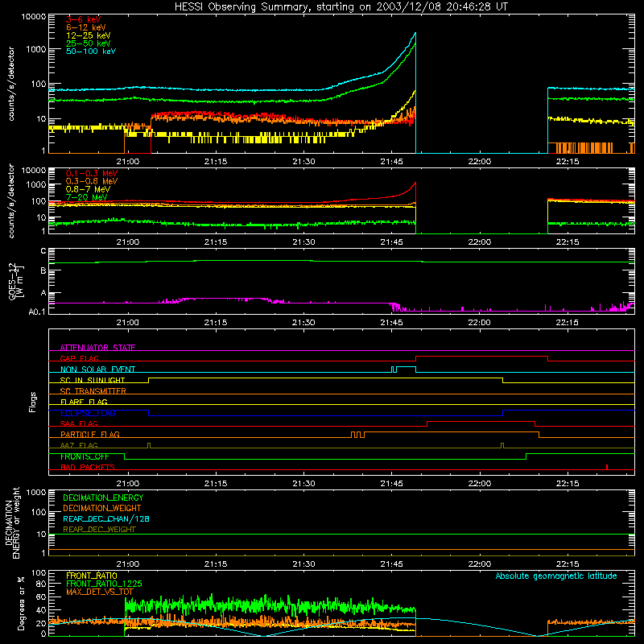Select the MAX_DET_VS_TOT legend label
This screenshot has height=644, width=644.
(99, 592)
